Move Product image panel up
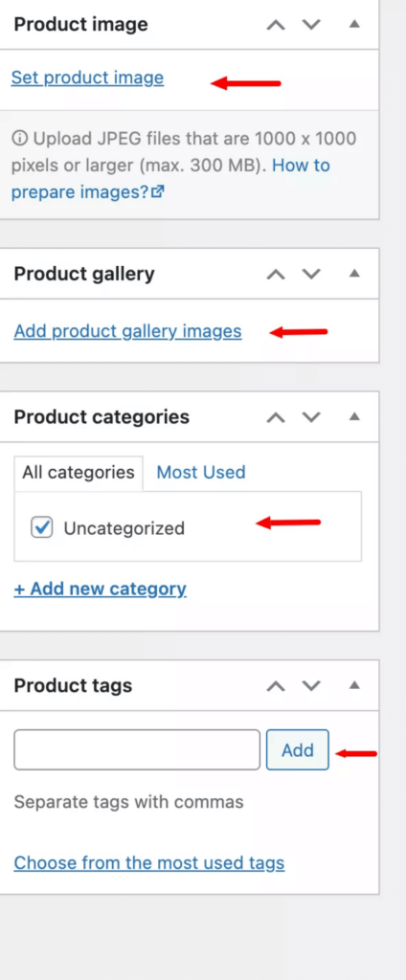Image resolution: width=406 pixels, height=980 pixels. tap(276, 25)
